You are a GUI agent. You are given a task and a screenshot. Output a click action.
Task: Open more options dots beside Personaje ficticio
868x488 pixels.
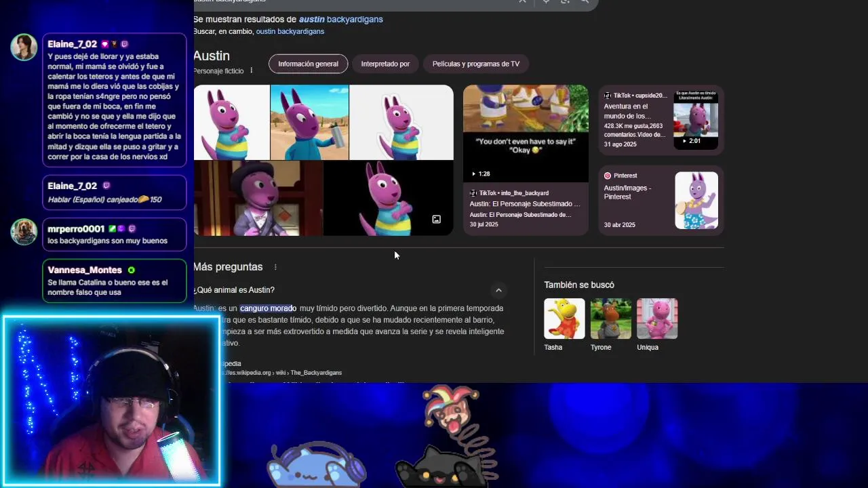pyautogui.click(x=252, y=70)
